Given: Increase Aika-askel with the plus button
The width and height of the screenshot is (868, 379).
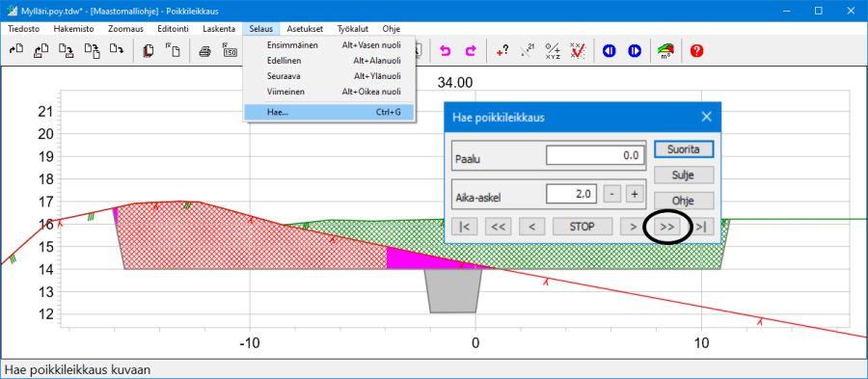Looking at the screenshot, I should [x=635, y=194].
